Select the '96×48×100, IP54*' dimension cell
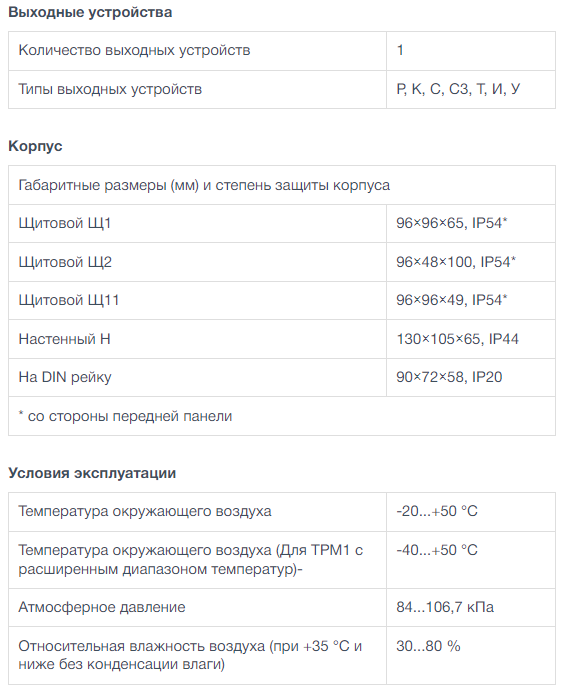This screenshot has height=696, width=567. (471, 262)
